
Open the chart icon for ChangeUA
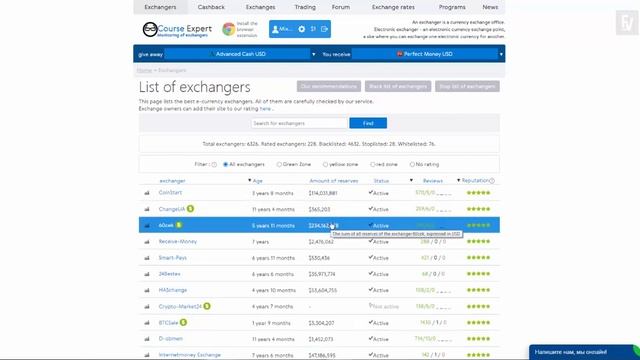[147, 209]
